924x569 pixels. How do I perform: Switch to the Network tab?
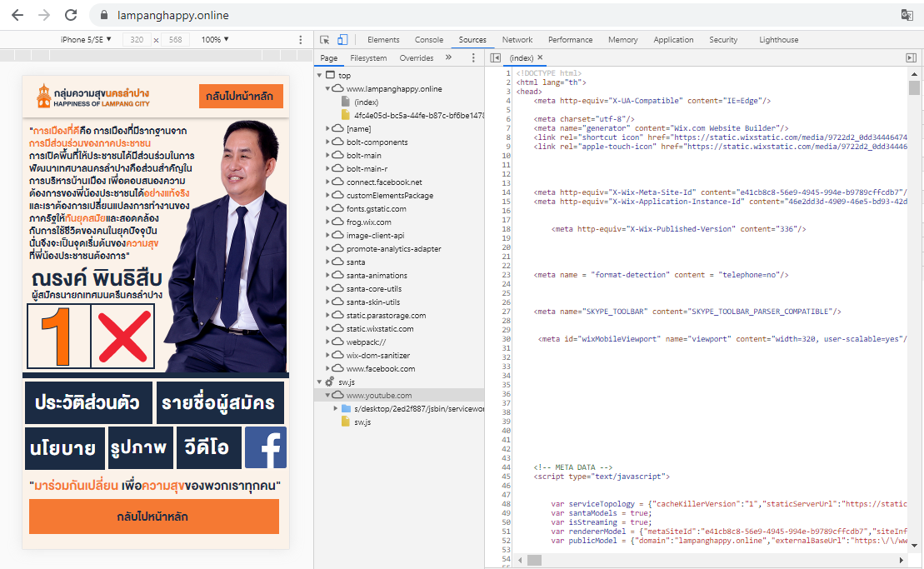517,40
